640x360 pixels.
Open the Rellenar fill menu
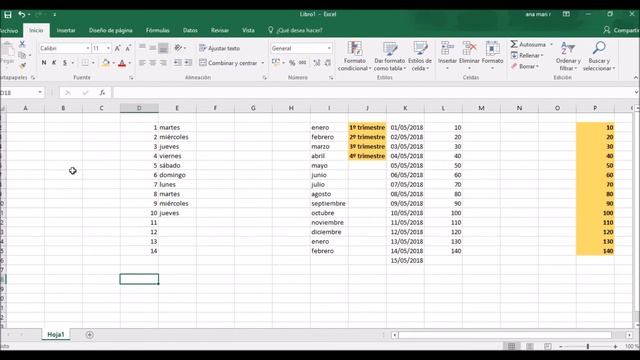[527, 55]
